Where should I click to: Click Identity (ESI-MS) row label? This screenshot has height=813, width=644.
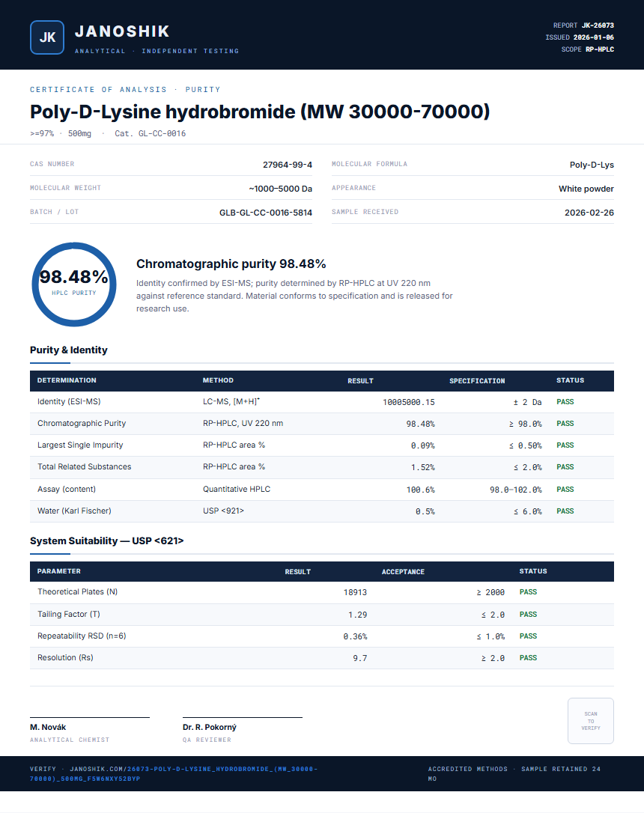pyautogui.click(x=69, y=402)
